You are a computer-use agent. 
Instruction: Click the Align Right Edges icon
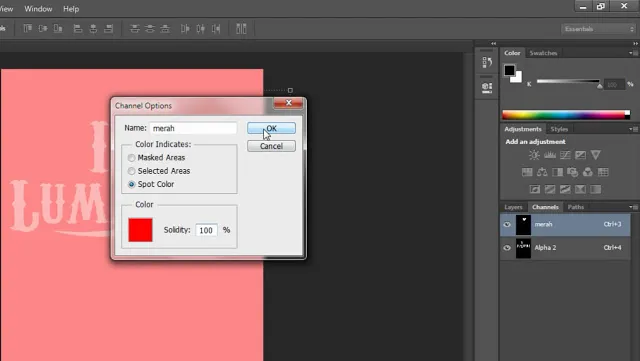pos(108,29)
